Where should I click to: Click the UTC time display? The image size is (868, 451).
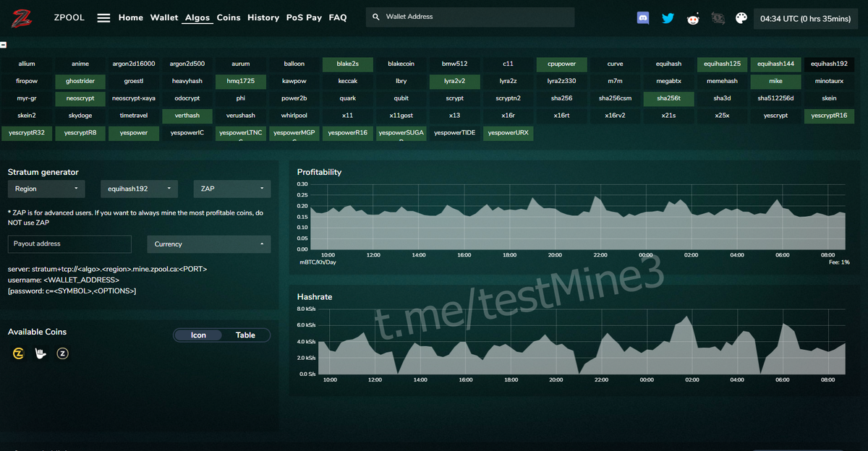(x=805, y=19)
